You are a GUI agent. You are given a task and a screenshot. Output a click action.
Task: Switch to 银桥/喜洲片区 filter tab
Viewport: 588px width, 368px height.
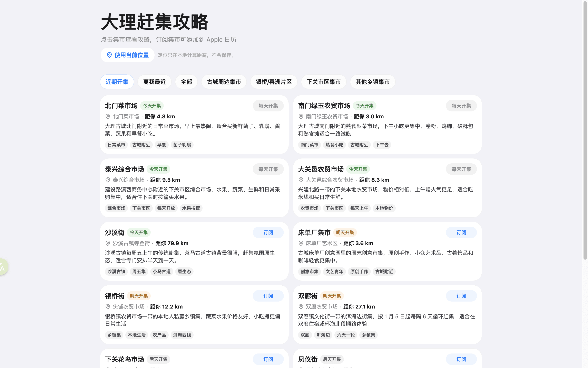coord(274,82)
